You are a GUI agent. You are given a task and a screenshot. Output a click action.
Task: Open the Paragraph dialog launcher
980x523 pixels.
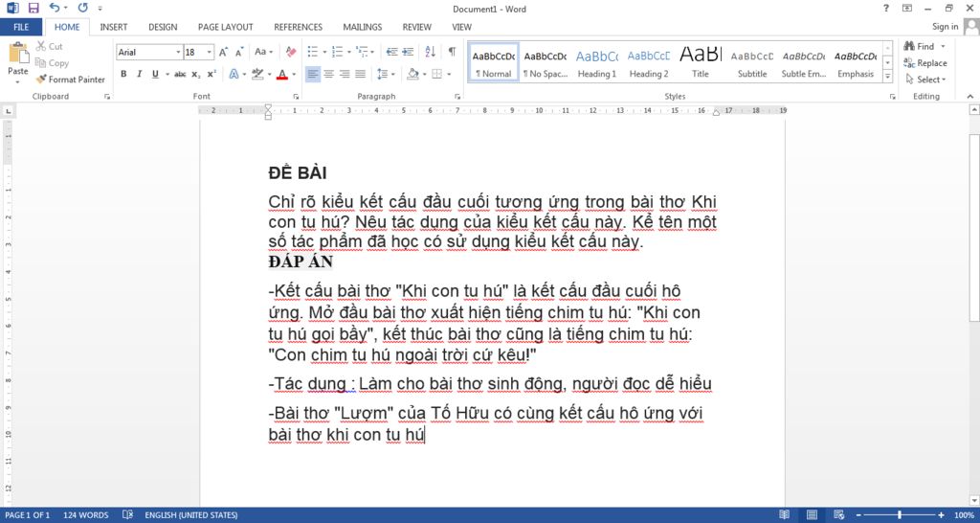coord(457,97)
